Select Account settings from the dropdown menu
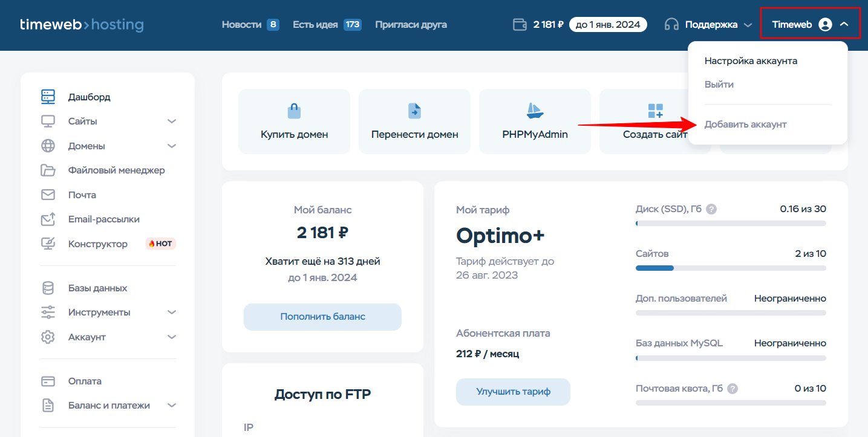Screen dimensions: 868x437 pyautogui.click(x=751, y=61)
